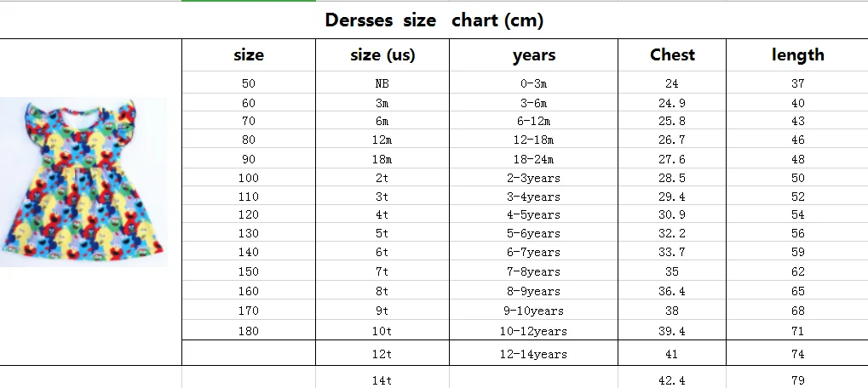Image resolution: width=868 pixels, height=388 pixels.
Task: Click the colorful dress thumbnail image
Action: pyautogui.click(x=83, y=181)
